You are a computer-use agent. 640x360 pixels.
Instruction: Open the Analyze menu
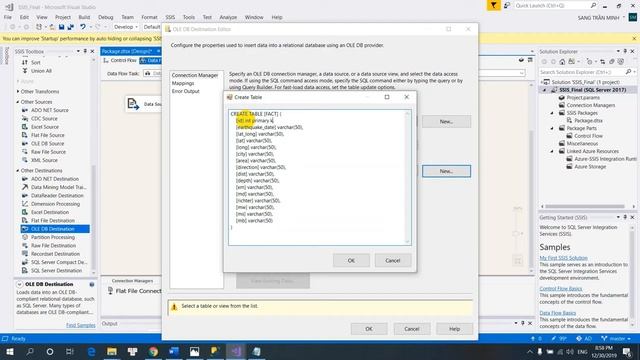[x=228, y=17]
